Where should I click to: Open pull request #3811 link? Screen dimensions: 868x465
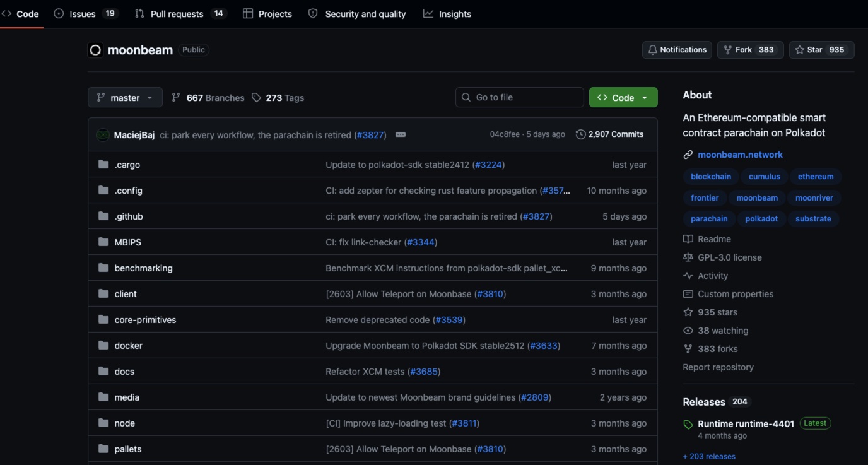463,423
